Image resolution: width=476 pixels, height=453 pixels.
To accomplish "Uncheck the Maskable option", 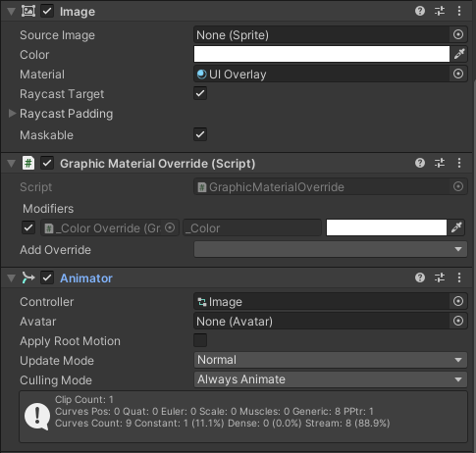I will tap(200, 134).
